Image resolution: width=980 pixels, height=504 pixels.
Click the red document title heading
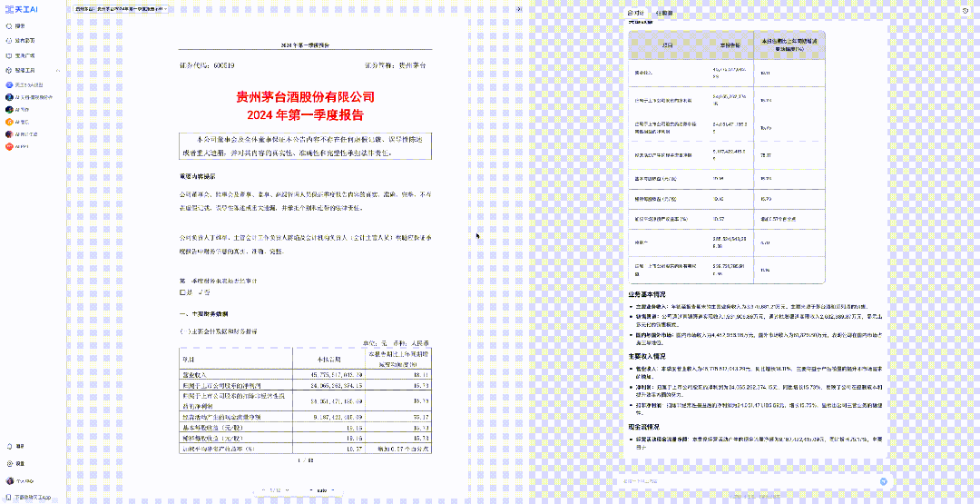click(x=305, y=105)
